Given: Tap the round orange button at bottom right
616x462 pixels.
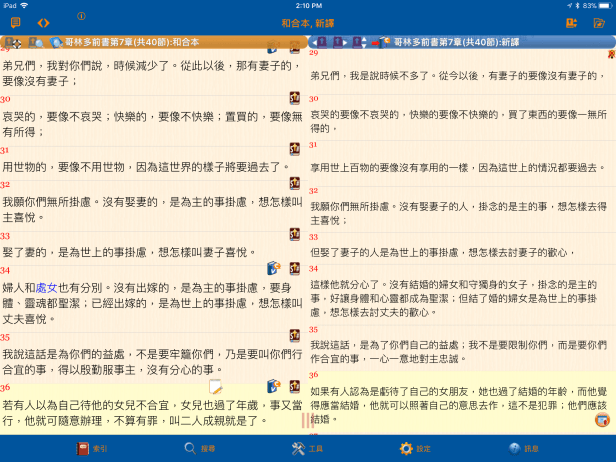Looking at the screenshot, I should (601, 420).
